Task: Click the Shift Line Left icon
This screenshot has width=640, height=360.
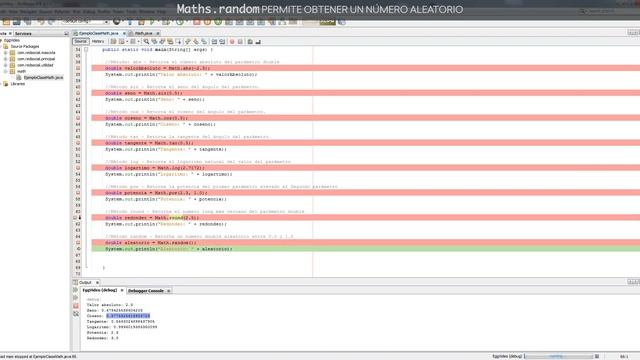Action: tap(214, 42)
